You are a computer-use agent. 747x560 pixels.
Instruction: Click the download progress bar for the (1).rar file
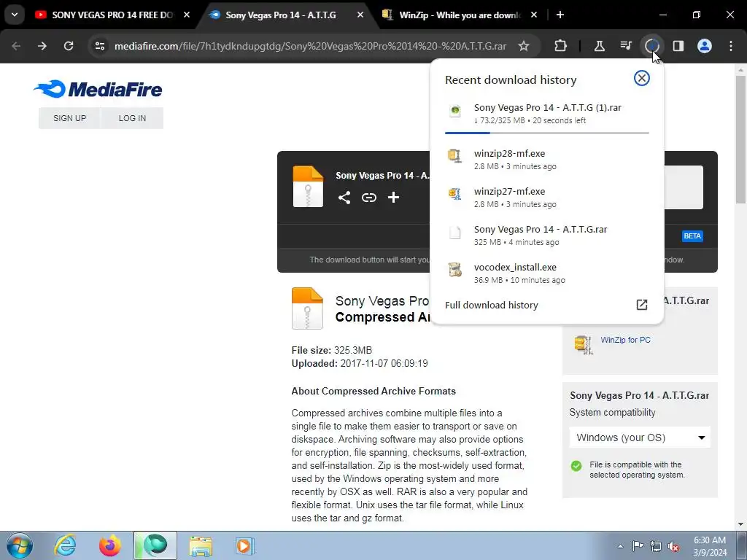pyautogui.click(x=547, y=133)
